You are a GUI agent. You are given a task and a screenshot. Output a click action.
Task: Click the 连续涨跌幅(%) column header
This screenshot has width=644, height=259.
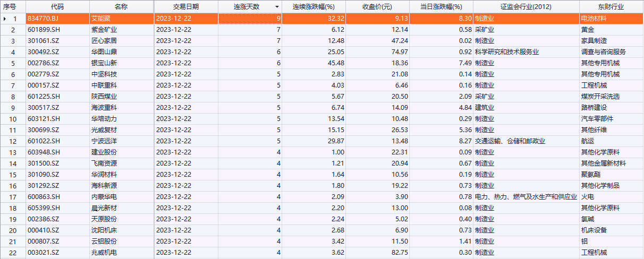click(x=313, y=7)
